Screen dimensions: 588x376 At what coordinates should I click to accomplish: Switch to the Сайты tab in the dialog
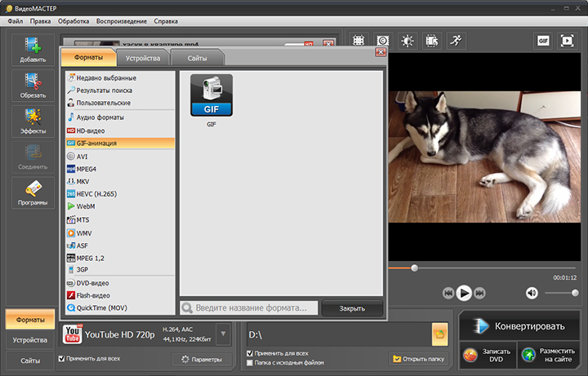[x=198, y=59]
